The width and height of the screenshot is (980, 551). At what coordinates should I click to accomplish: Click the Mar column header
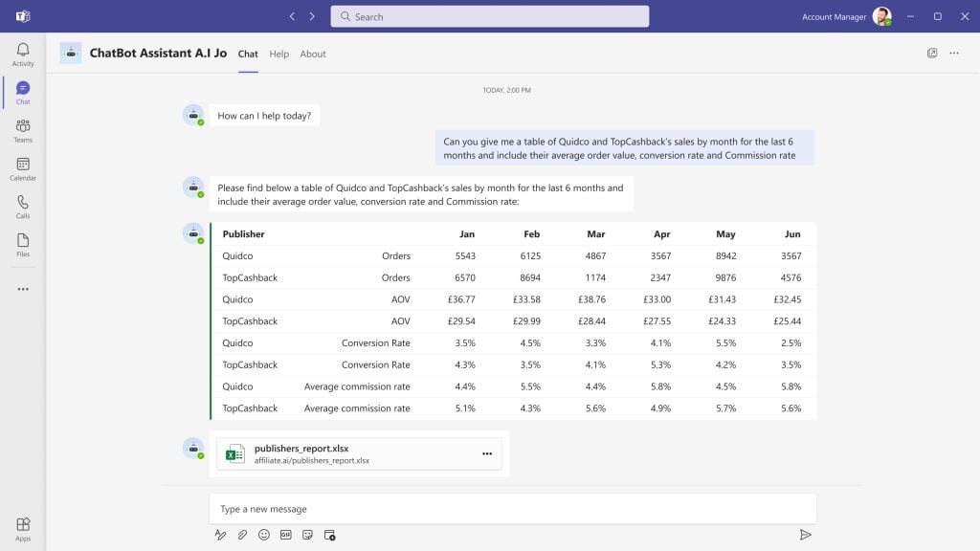pyautogui.click(x=596, y=233)
